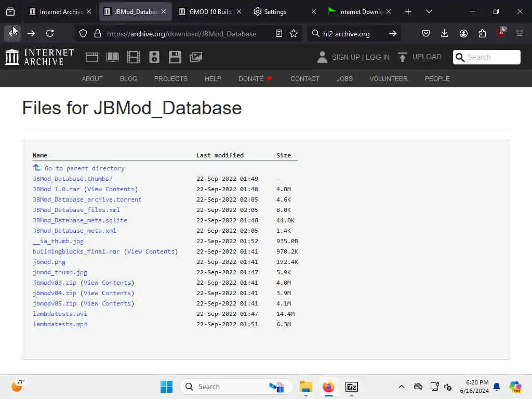This screenshot has height=399, width=532.
Task: Download JBMod 1.0.rar file
Action: pos(56,189)
